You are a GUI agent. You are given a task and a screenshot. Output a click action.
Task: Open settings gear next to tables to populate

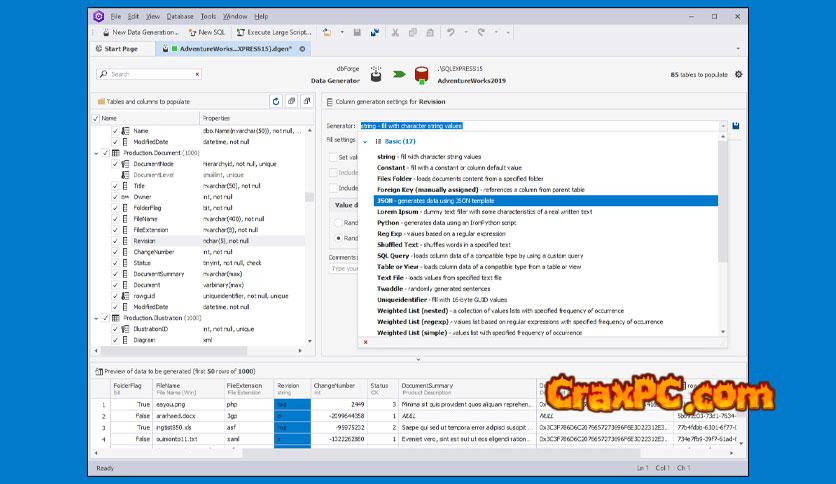coord(739,74)
